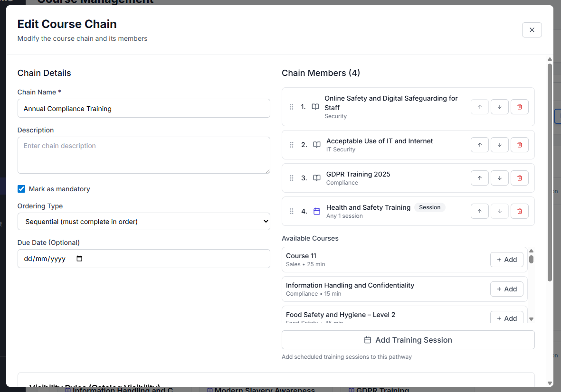Add Information Handling and Confidentiality course
This screenshot has width=561, height=392.
pos(506,289)
